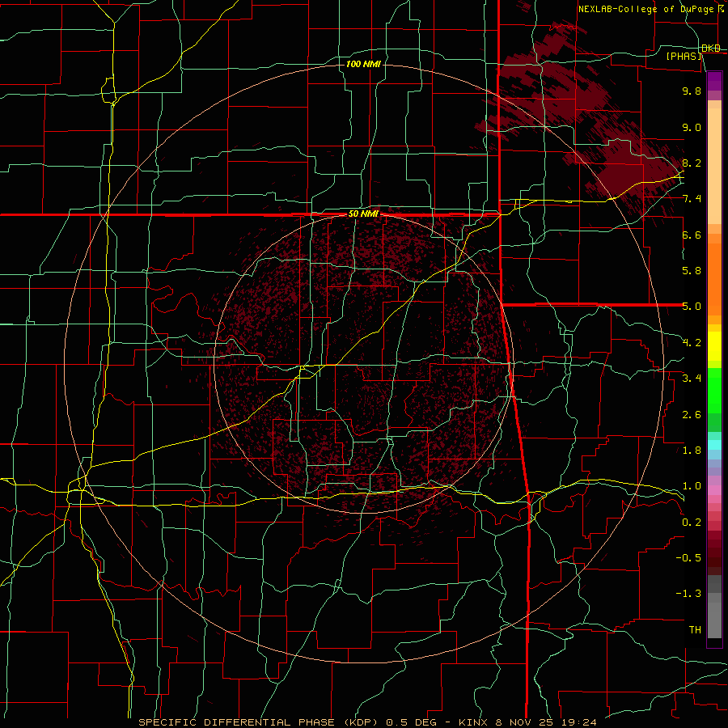Click the "9.0" scale label

coord(692,127)
